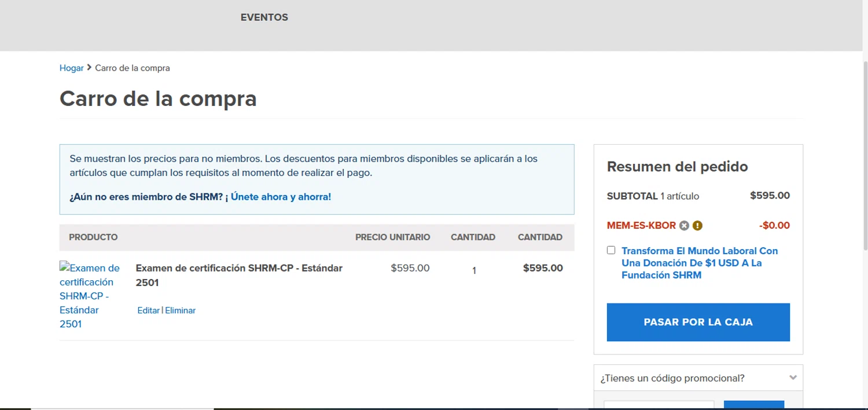
Task: Remove the MEM-ES-KBOR promo code
Action: (x=684, y=226)
